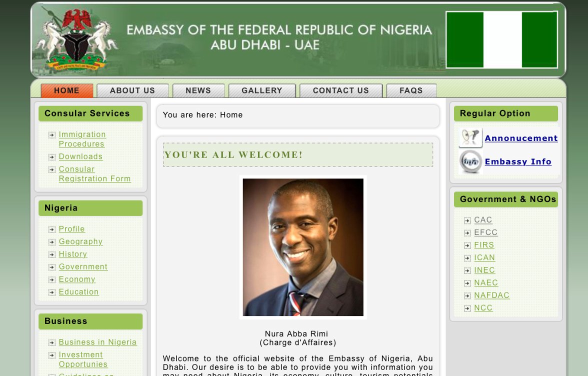Open the About Us tab

[x=132, y=90]
